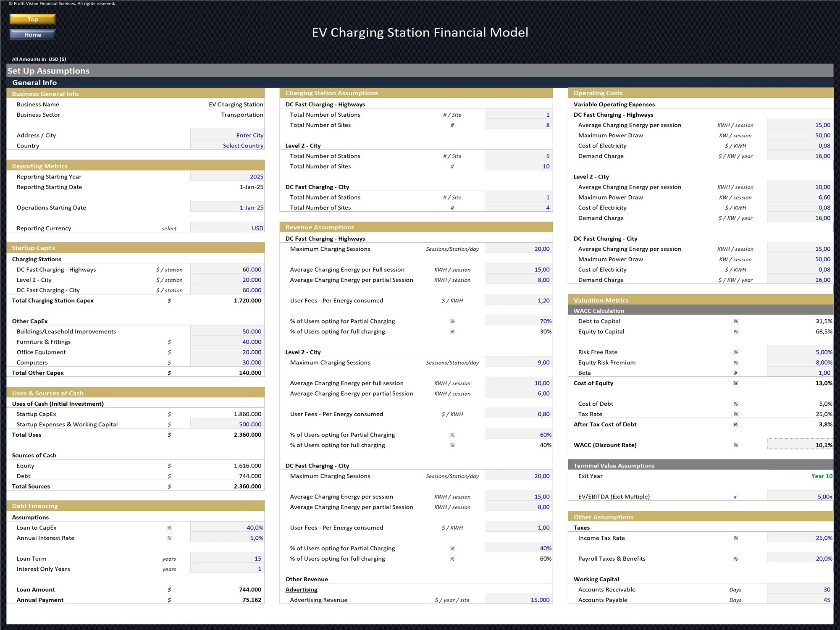The width and height of the screenshot is (840, 630).
Task: Select the Enter City address field
Action: (x=227, y=135)
